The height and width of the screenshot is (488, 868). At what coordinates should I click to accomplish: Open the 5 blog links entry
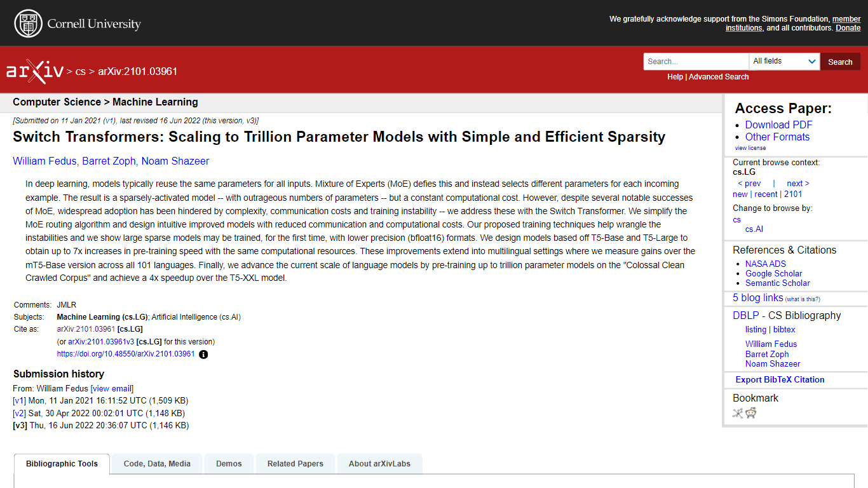click(758, 298)
